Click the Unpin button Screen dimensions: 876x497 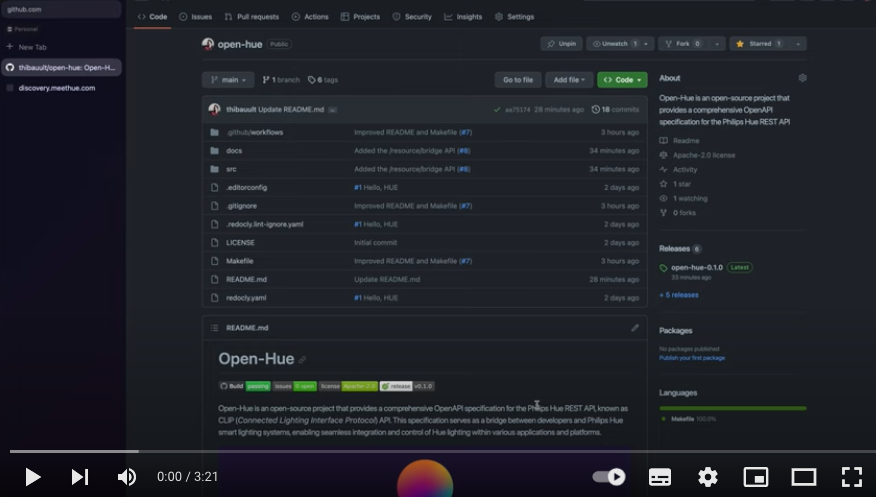561,44
